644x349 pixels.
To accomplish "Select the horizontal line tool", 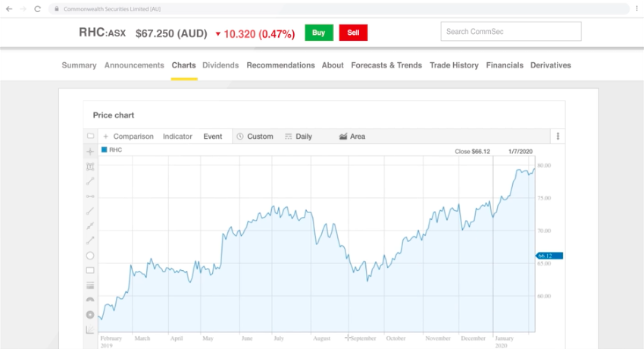I will click(90, 196).
